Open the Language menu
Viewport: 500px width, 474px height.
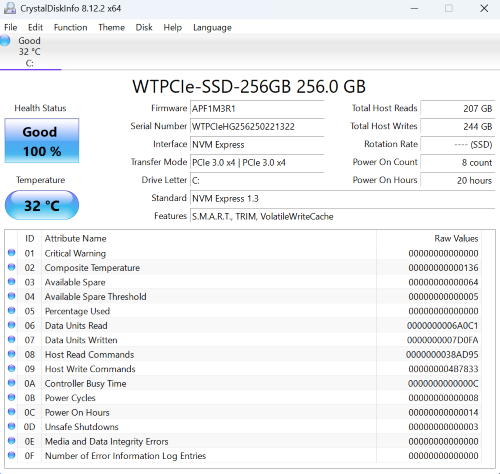212,27
